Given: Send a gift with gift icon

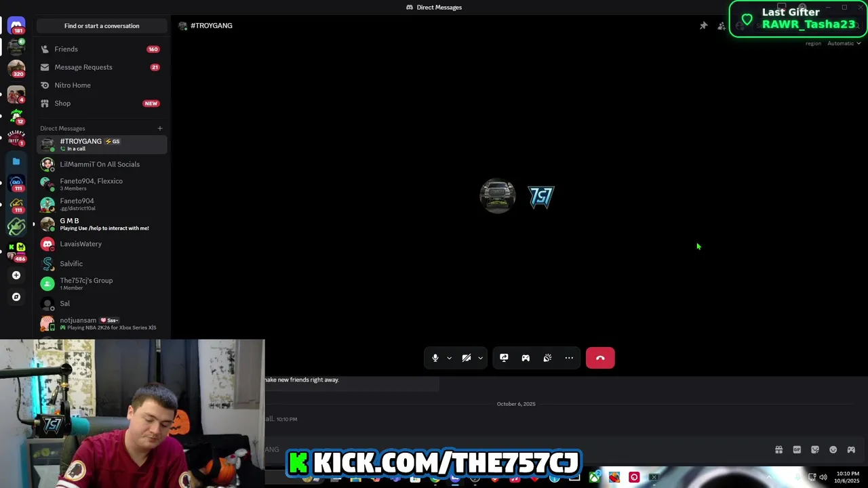Looking at the screenshot, I should (x=778, y=449).
